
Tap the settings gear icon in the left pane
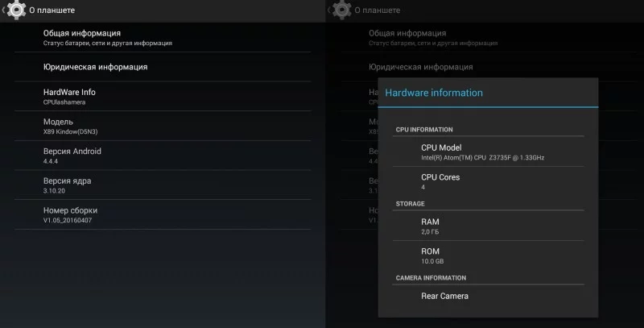tap(15, 10)
